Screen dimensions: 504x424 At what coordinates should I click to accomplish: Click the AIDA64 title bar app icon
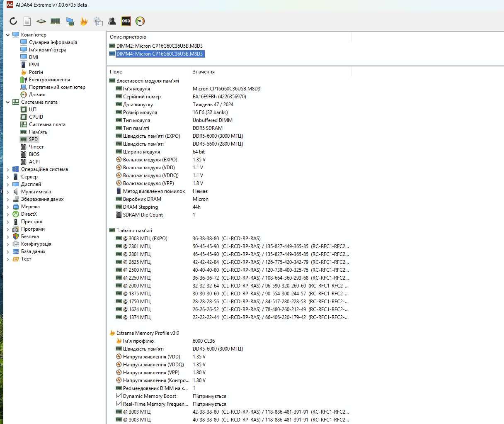coord(10,5)
